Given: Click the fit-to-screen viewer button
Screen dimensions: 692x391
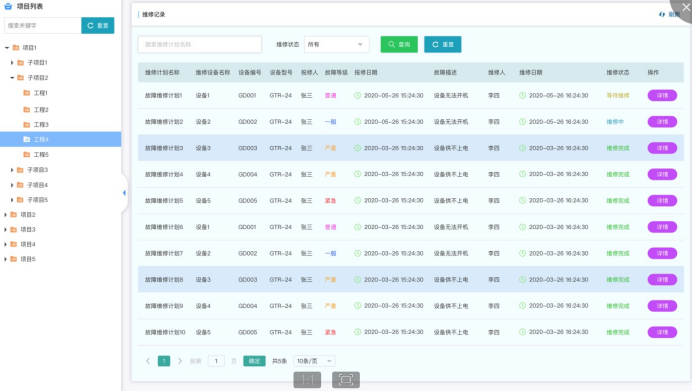Looking at the screenshot, I should click(346, 380).
